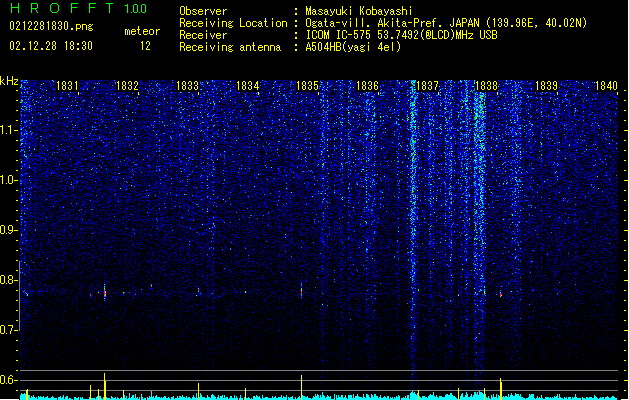Click the 1831 time marker
Image resolution: width=629 pixels, height=400 pixels.
point(67,85)
